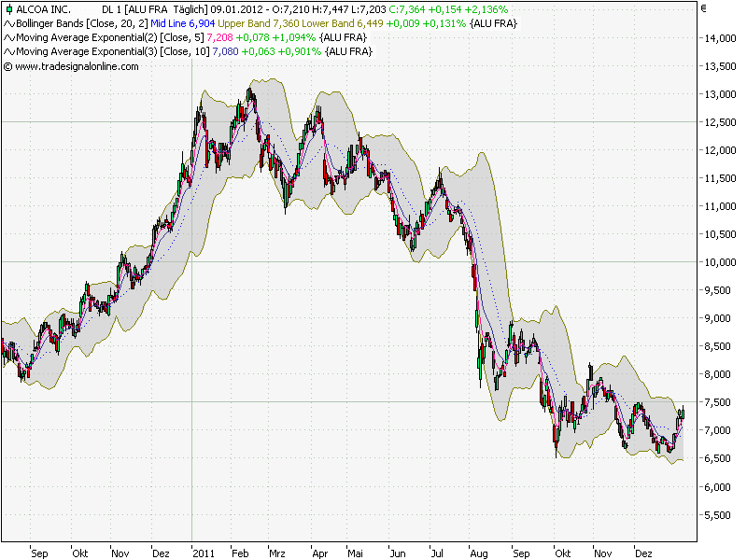Click the 7,000 price level on axis

[x=719, y=430]
